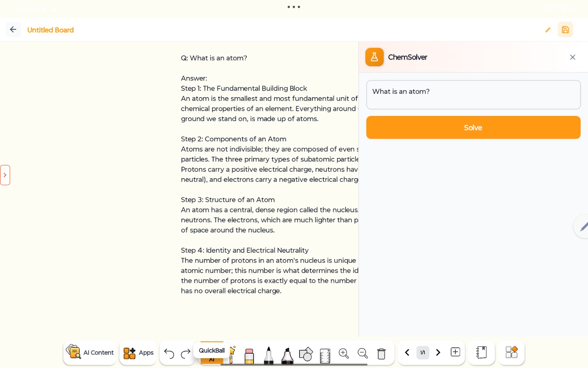The image size is (588, 368).
Task: Click the 'Answer:' label on the board
Action: click(x=194, y=78)
